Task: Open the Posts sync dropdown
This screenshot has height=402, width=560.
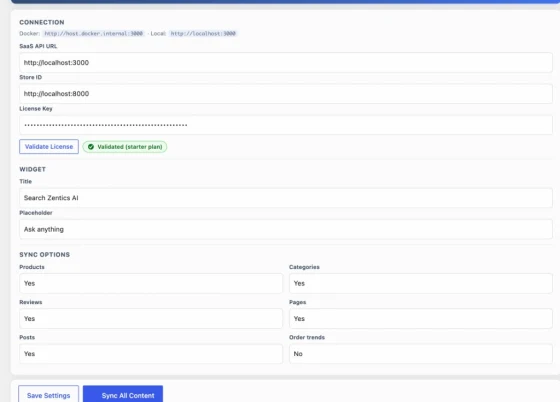Action: pos(151,354)
